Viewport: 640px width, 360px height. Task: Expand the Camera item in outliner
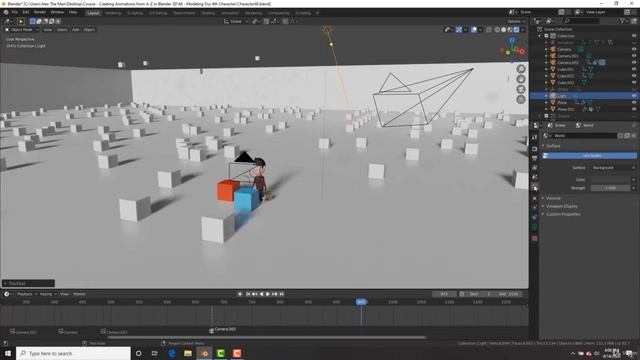(x=547, y=49)
